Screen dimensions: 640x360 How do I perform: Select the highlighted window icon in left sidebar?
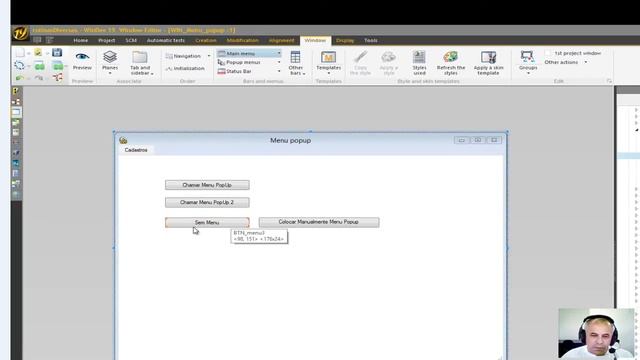click(x=16, y=112)
